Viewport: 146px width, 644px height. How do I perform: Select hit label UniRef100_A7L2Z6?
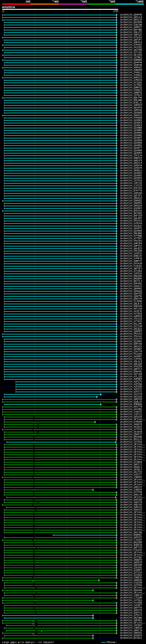coord(131,376)
